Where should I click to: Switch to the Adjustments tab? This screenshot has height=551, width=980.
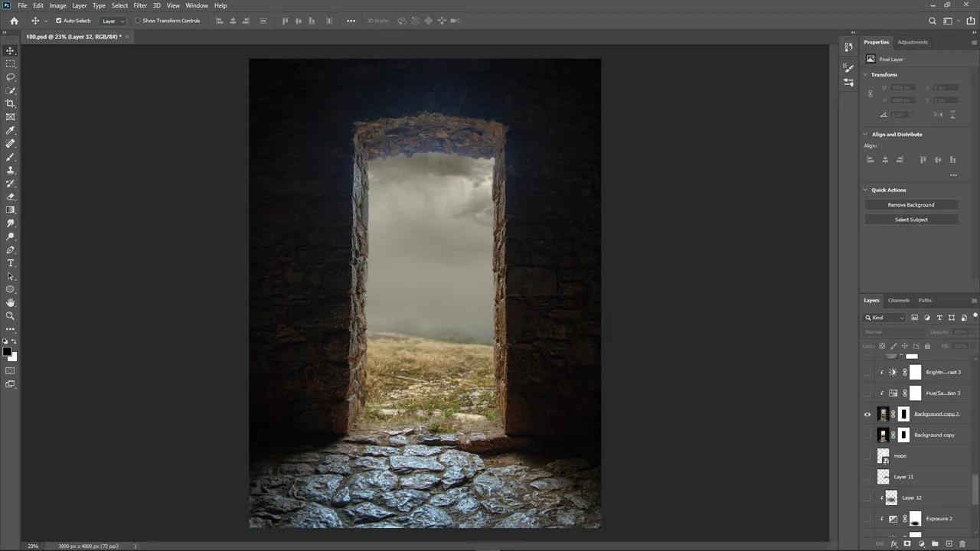click(x=913, y=42)
